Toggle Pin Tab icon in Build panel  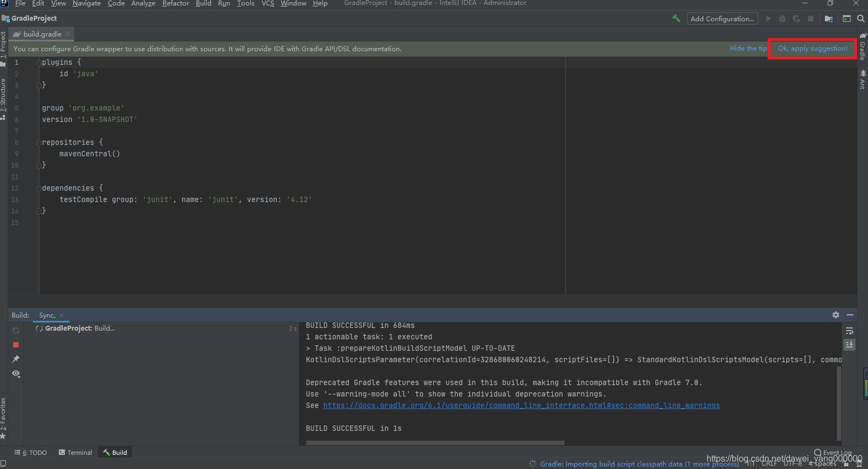16,359
